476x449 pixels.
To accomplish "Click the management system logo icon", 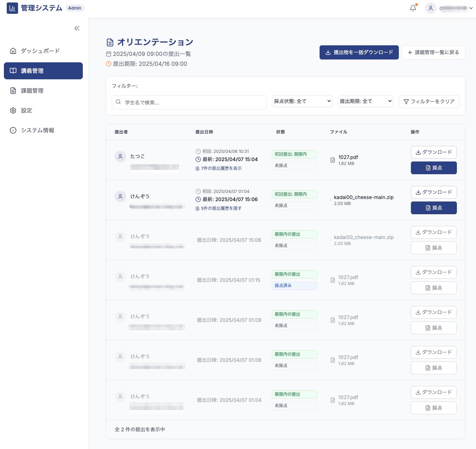I will 12,8.
